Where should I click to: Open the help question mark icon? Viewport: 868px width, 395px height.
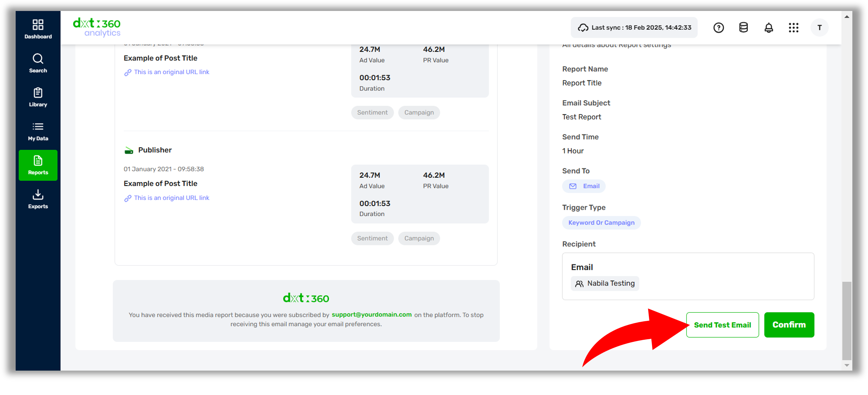(718, 28)
